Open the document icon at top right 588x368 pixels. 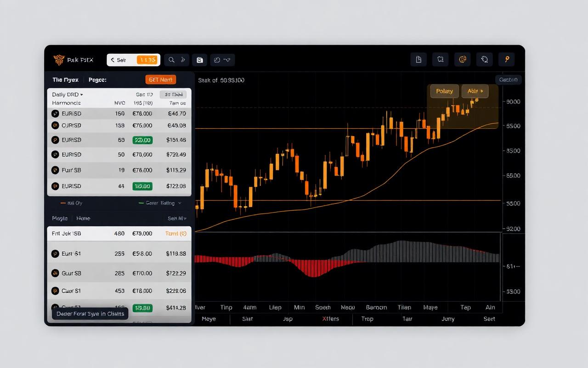click(418, 59)
